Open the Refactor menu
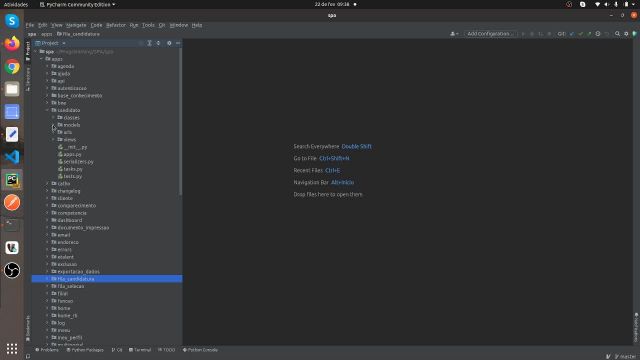The height and width of the screenshot is (360, 640). [x=116, y=25]
